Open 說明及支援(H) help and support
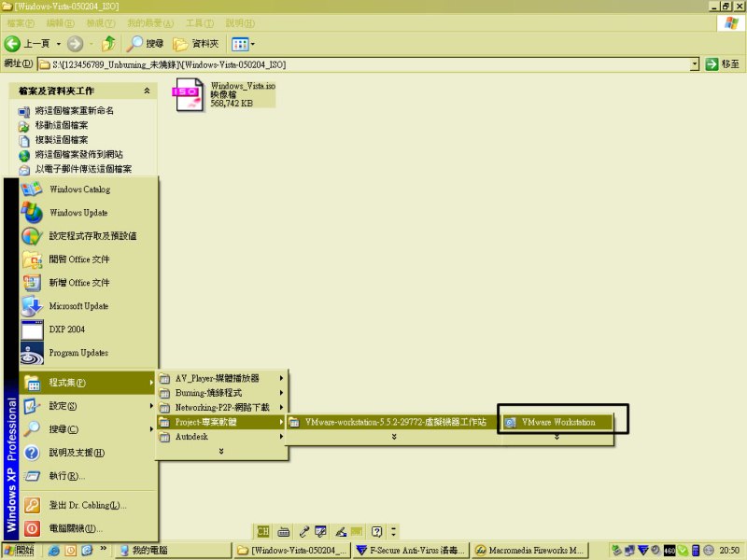The width and height of the screenshot is (747, 560). pyautogui.click(x=88, y=453)
